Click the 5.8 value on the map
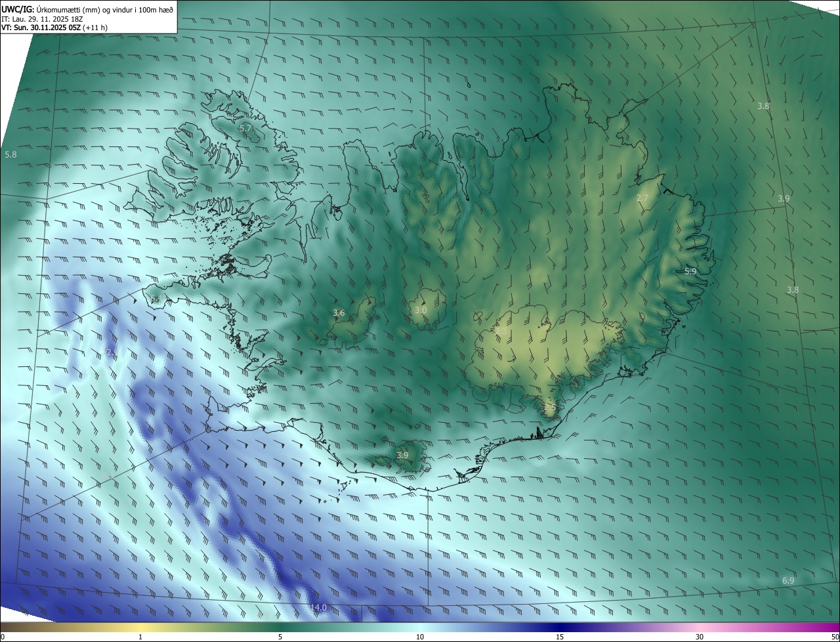The height and width of the screenshot is (642, 840). coord(10,154)
